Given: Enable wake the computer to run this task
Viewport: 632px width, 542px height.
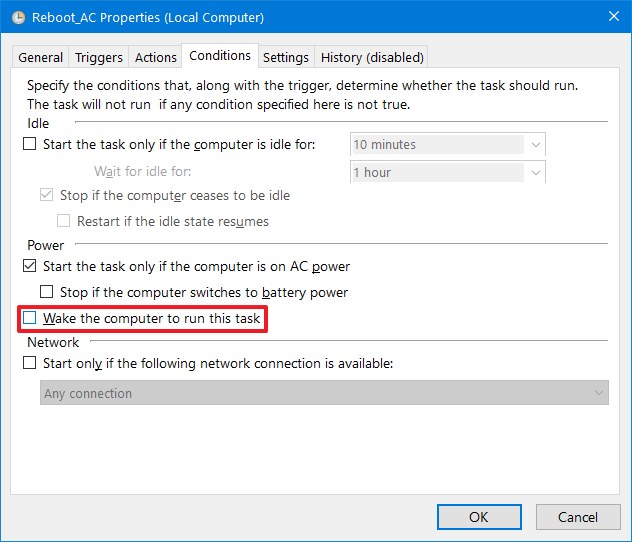Looking at the screenshot, I should tap(30, 319).
